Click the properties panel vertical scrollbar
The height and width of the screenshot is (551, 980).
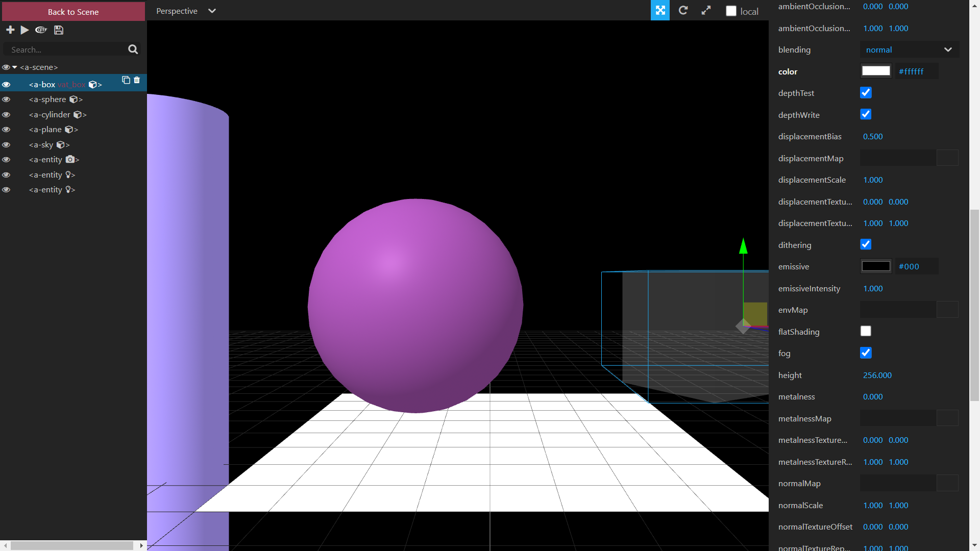[974, 305]
